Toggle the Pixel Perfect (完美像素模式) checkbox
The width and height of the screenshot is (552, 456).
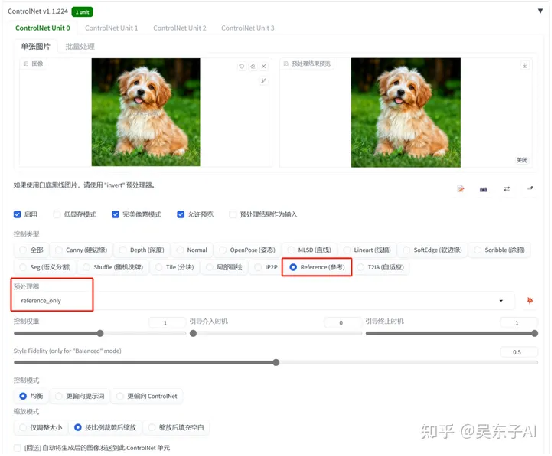(115, 214)
